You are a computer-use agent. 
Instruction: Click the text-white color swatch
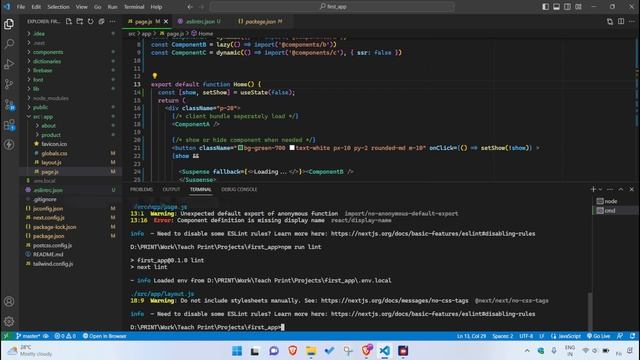[x=292, y=148]
